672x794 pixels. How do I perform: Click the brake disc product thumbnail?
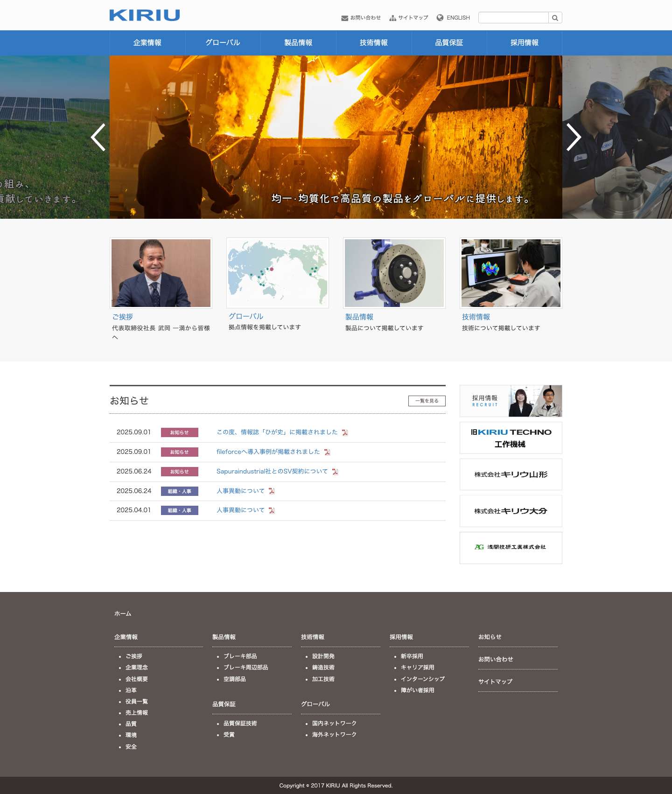(x=394, y=273)
